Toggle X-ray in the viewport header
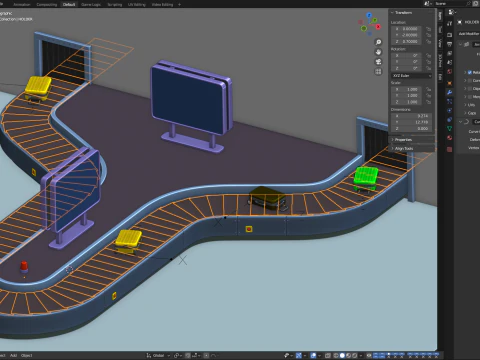 click(328, 355)
